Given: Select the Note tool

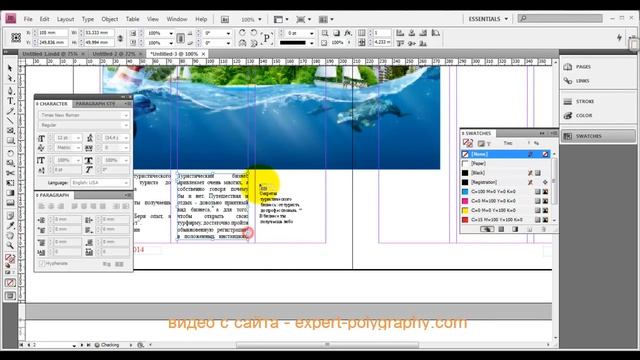Looking at the screenshot, I should click(x=10, y=215).
